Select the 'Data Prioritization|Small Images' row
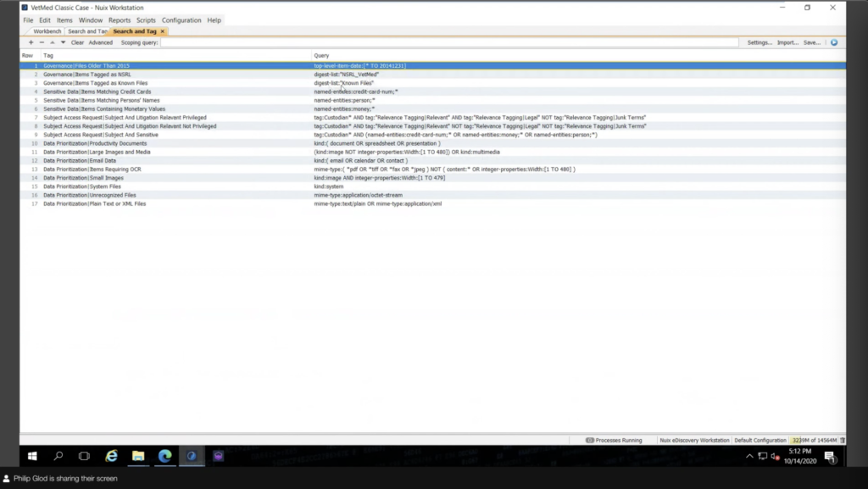Screen dimensions: 868x489 pos(433,178)
